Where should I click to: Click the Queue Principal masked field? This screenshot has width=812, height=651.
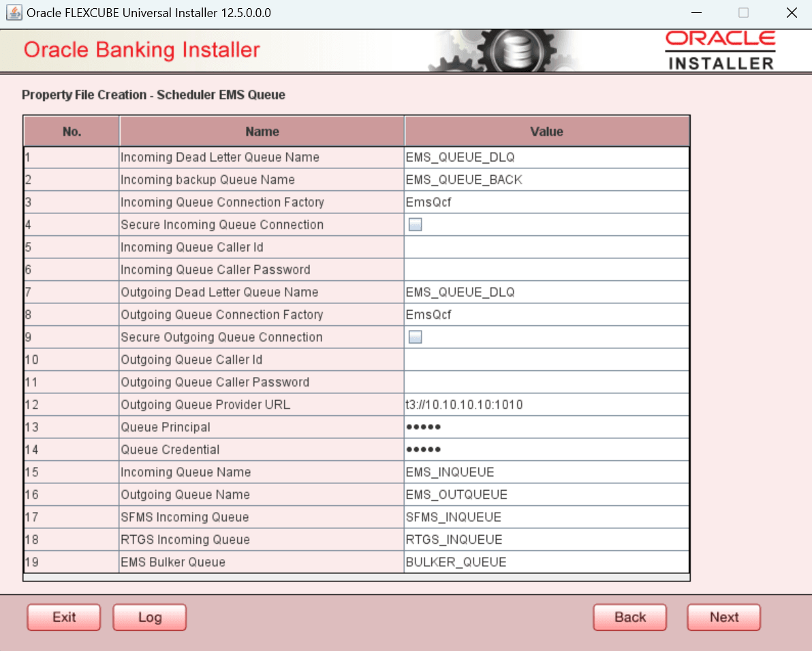pos(546,427)
